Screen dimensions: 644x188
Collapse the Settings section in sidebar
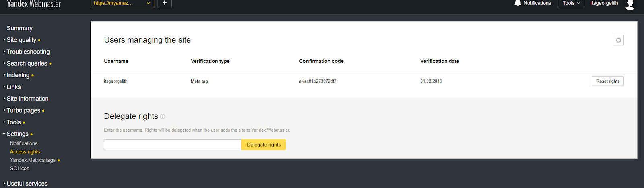tap(18, 134)
